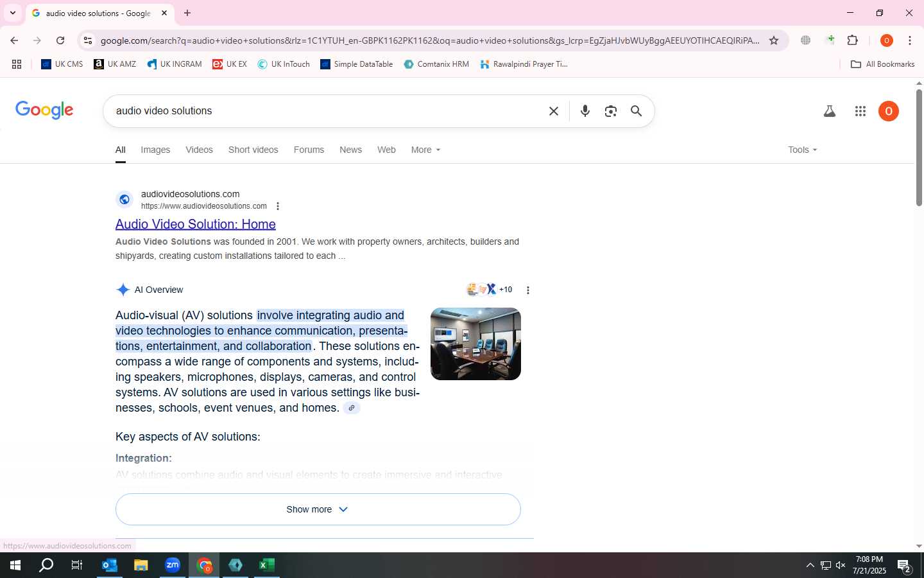Open options for audiovideosolutions.com result
Image resolution: width=924 pixels, height=578 pixels.
tap(277, 206)
